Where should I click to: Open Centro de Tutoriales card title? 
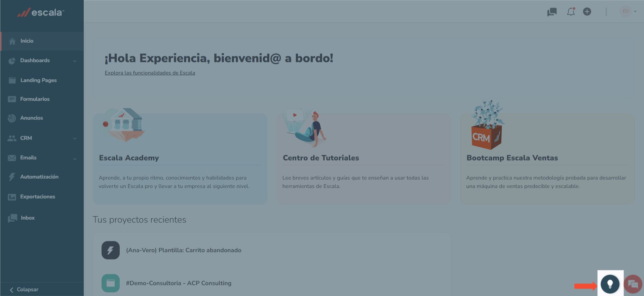tap(321, 158)
